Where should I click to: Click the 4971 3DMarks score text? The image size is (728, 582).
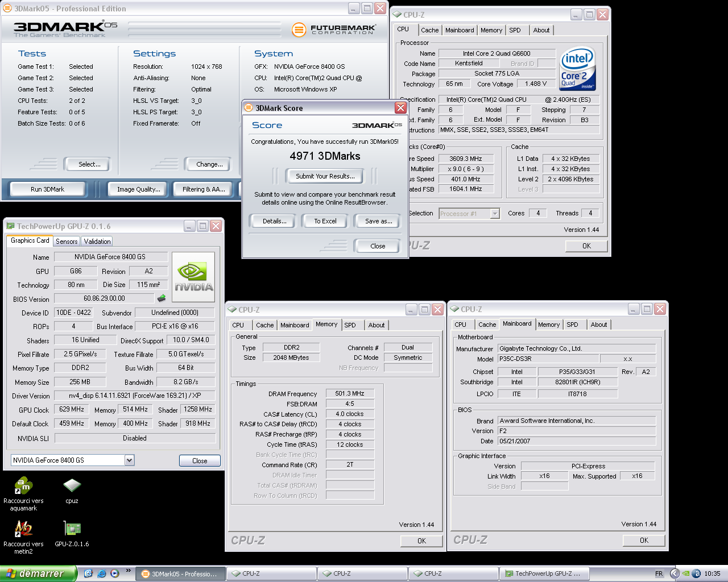coord(325,156)
